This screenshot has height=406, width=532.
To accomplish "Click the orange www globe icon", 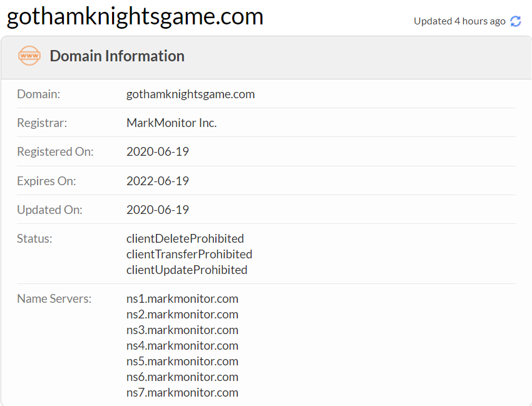I will [x=29, y=56].
